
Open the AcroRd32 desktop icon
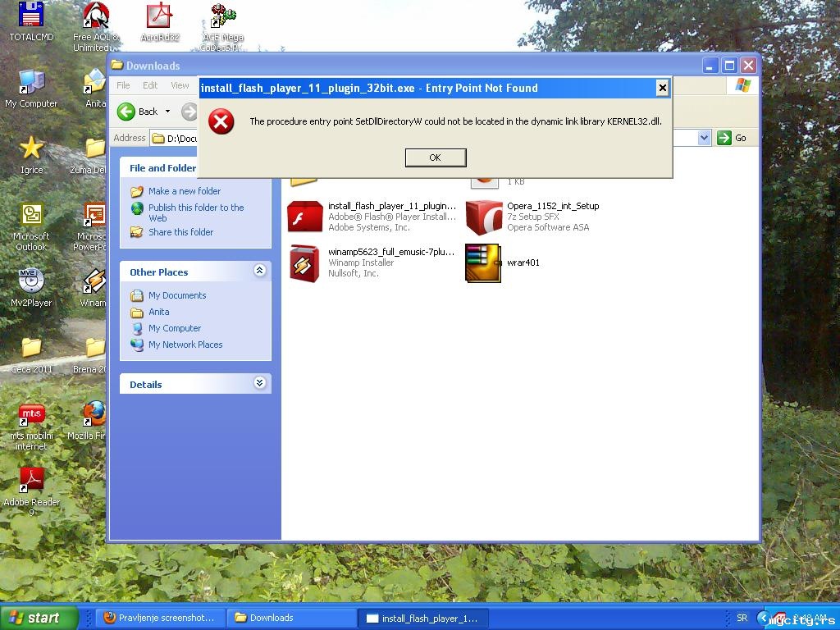point(160,21)
